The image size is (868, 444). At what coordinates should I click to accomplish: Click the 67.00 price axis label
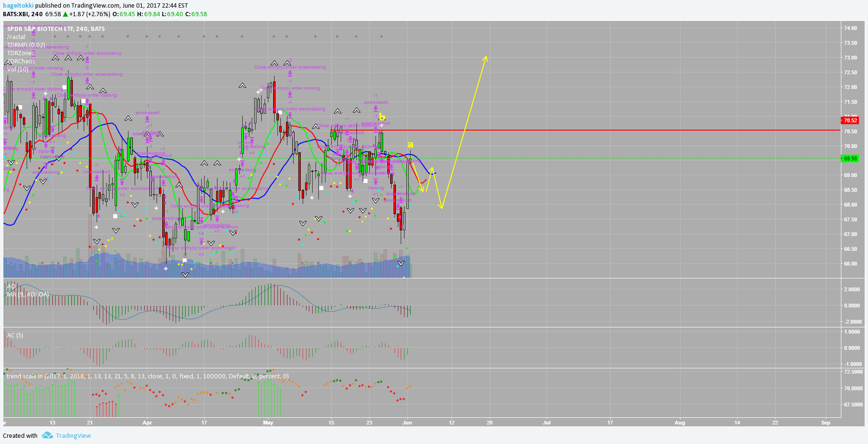click(850, 234)
